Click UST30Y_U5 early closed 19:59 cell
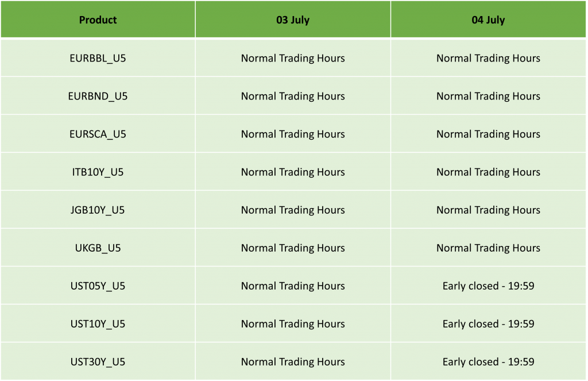 tap(488, 361)
